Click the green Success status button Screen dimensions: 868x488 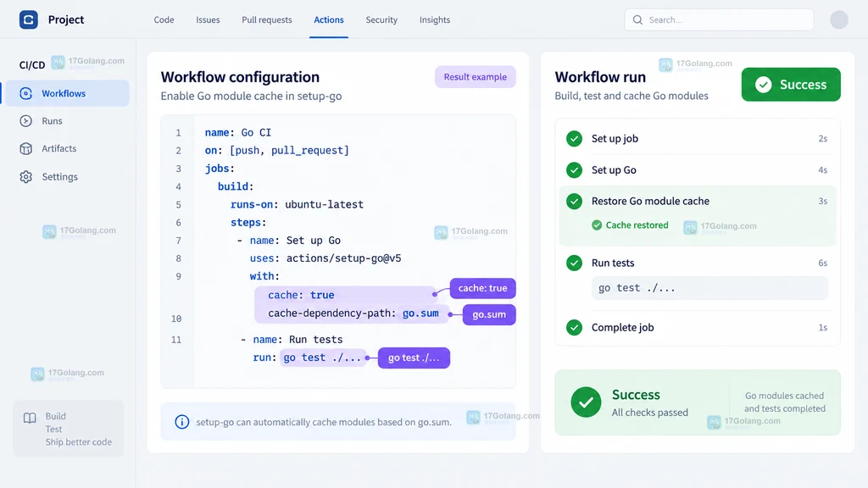[791, 85]
